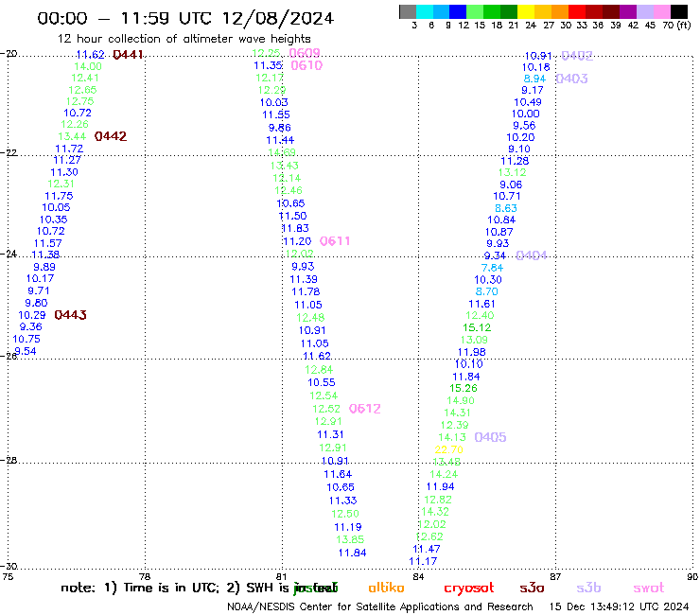Image resolution: width=700 pixels, height=615 pixels.
Task: Click s3b pass label 0402
Action: point(577,56)
